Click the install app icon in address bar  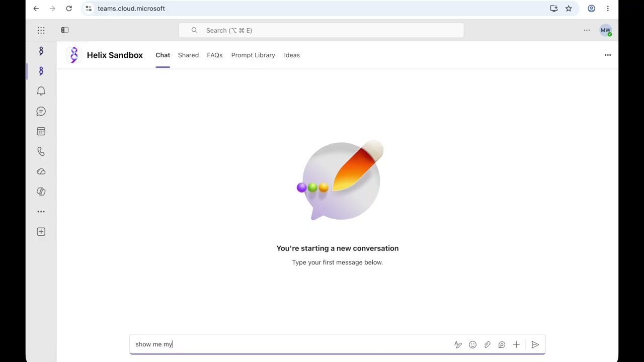point(554,9)
